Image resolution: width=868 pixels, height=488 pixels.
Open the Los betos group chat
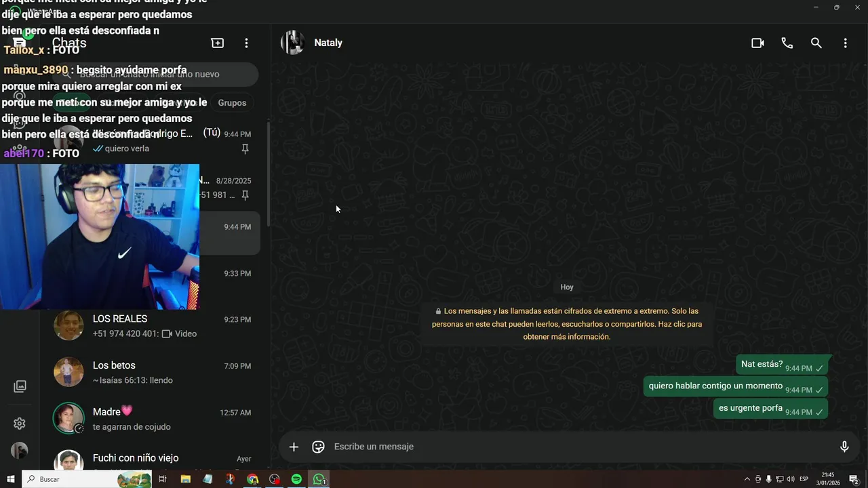154,372
